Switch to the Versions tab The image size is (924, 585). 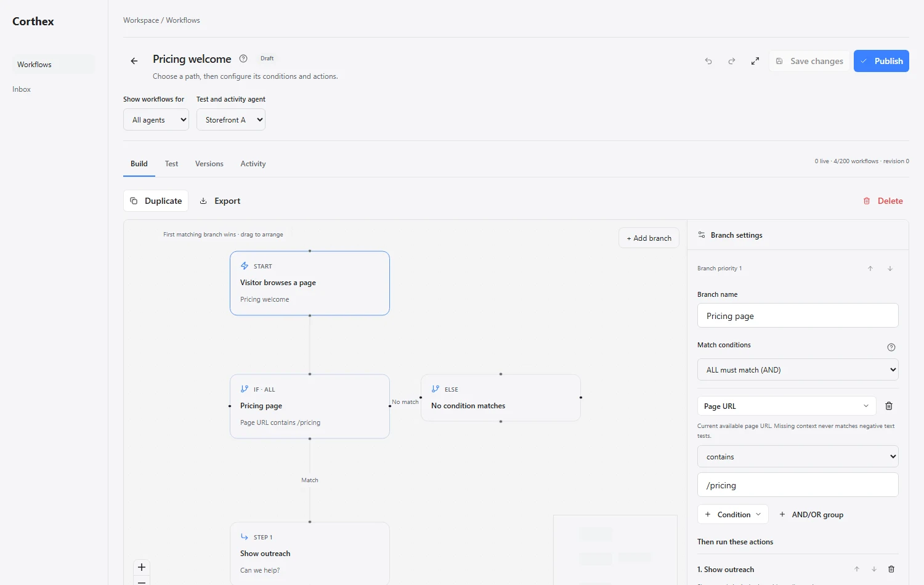(x=209, y=164)
